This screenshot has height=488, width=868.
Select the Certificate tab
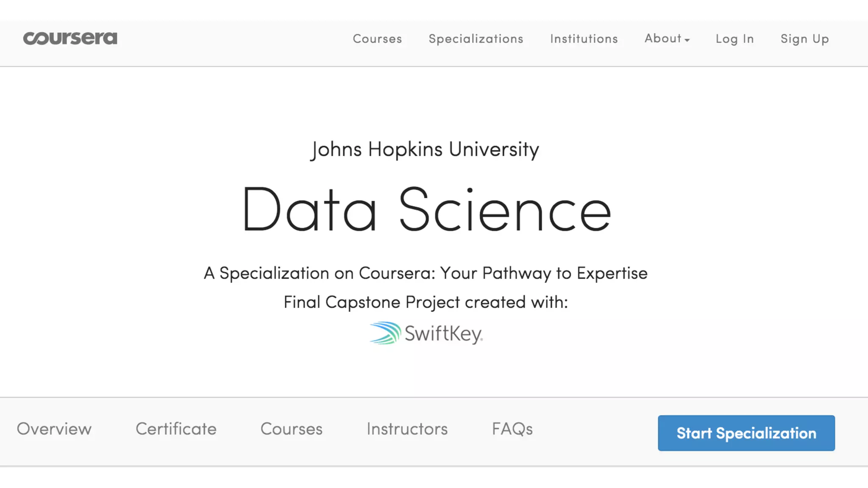(176, 429)
